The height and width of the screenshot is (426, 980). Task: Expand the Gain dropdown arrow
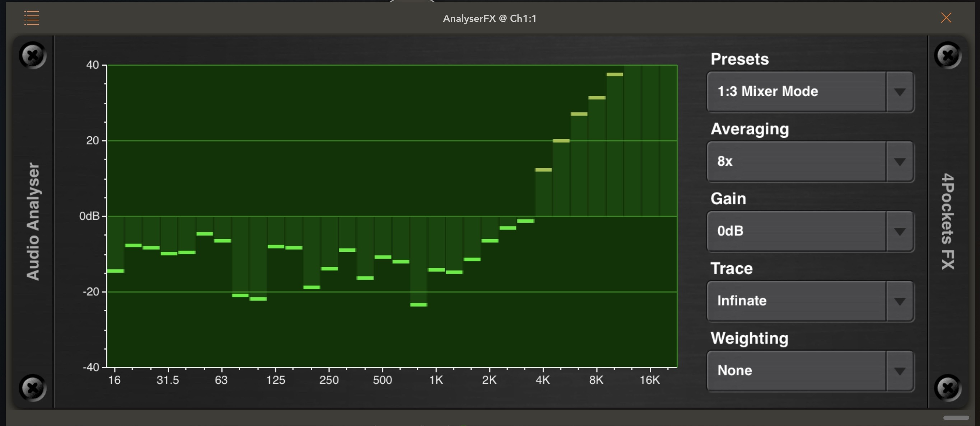[899, 231]
